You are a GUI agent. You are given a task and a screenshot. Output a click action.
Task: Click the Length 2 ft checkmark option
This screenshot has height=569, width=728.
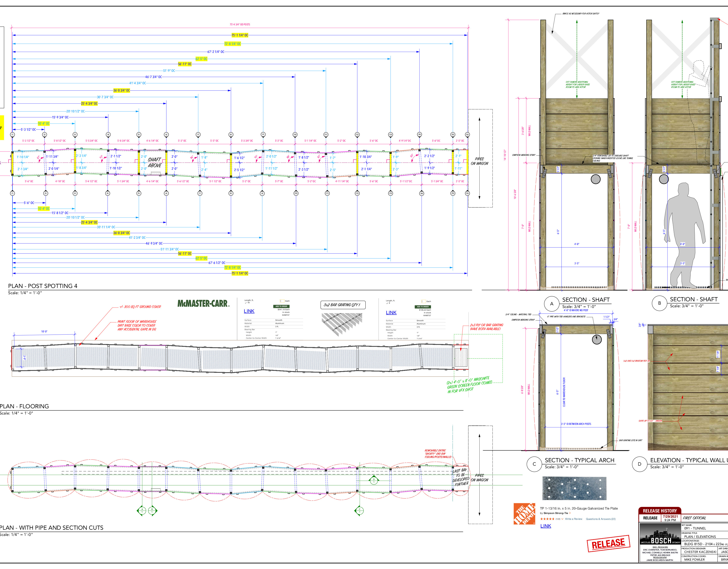pos(388,303)
